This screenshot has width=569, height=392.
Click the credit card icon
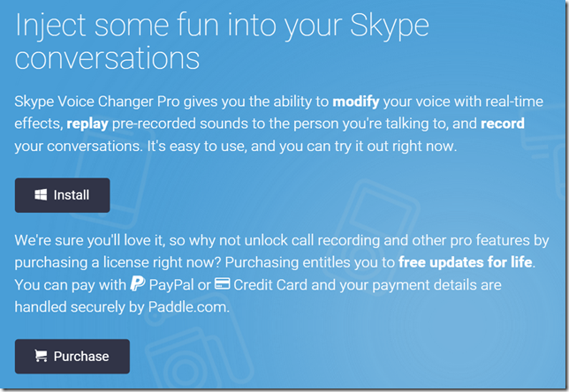pos(224,284)
